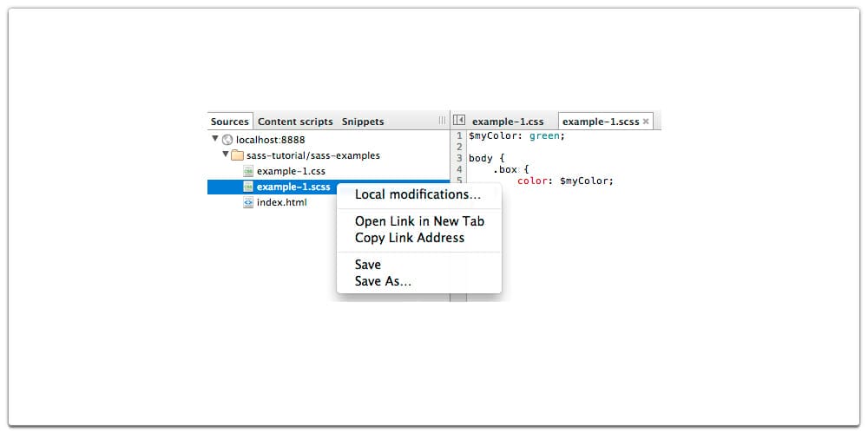Choose Local modifications... from context menu
This screenshot has height=434, width=868.
(x=418, y=194)
